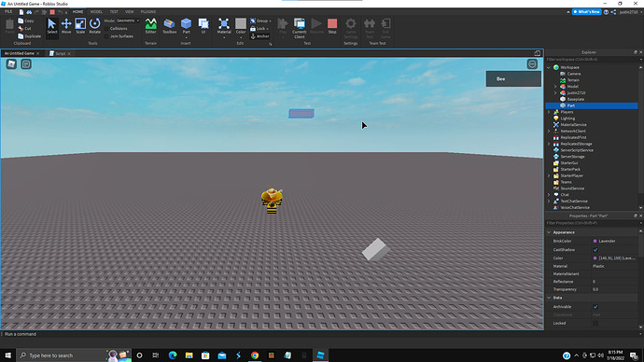Viewport: 644px width, 362px height.
Task: Insert a new Part
Action: tap(186, 26)
